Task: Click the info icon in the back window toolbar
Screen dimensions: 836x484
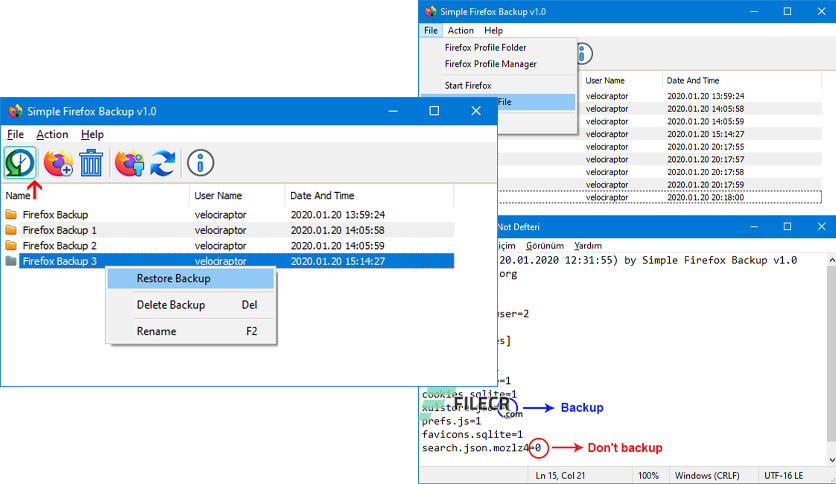Action: click(582, 54)
